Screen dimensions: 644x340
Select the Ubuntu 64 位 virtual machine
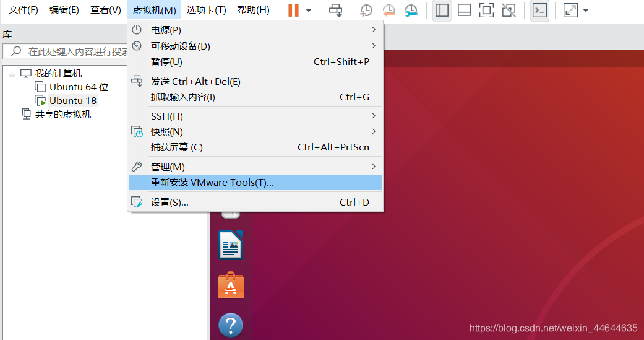[79, 87]
